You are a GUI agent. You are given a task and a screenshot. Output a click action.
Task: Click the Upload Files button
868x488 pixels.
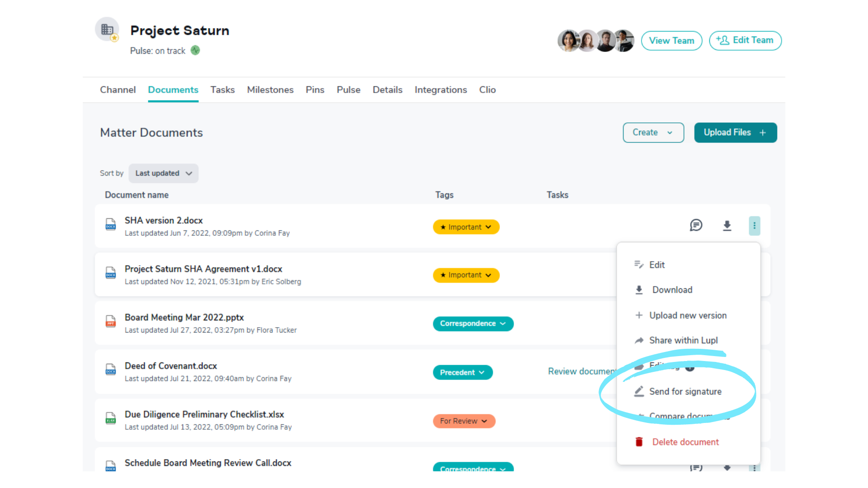[735, 133]
